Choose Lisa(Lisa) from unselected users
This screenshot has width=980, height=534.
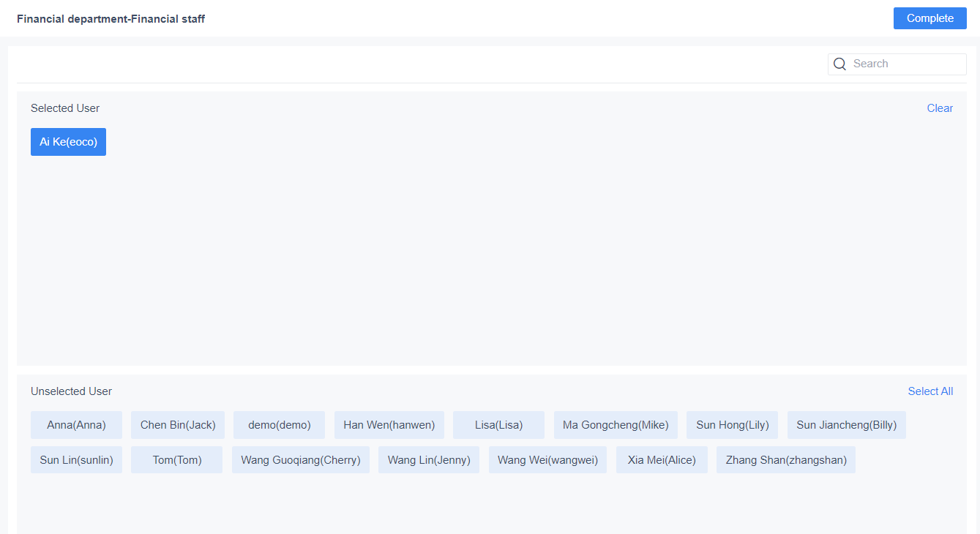click(498, 424)
